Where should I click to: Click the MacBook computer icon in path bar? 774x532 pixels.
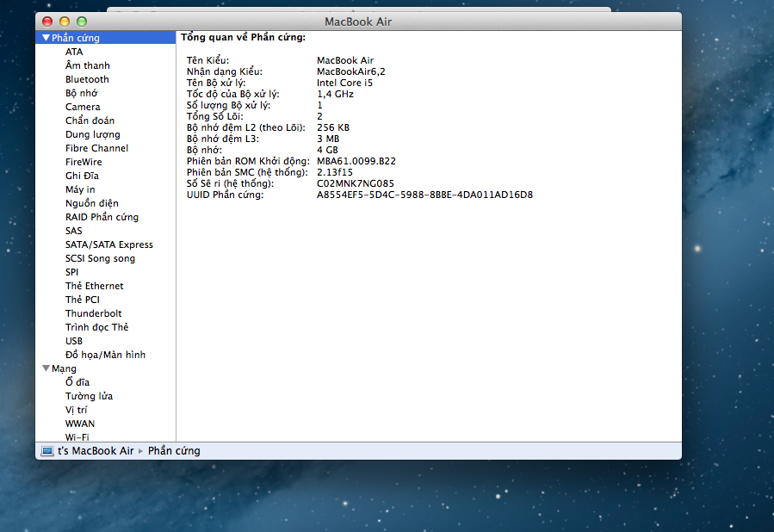tap(47, 451)
